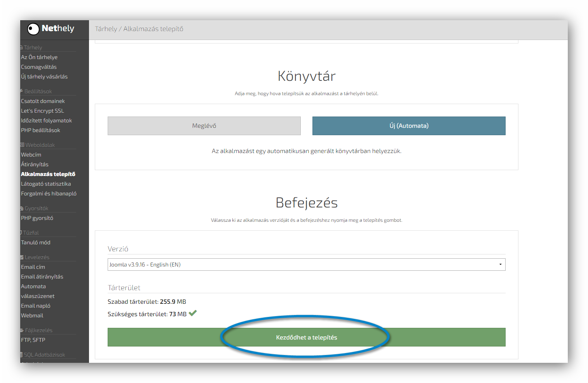Viewport: 588px width, 383px height.
Task: Click Weboldalak section header
Action: [38, 145]
